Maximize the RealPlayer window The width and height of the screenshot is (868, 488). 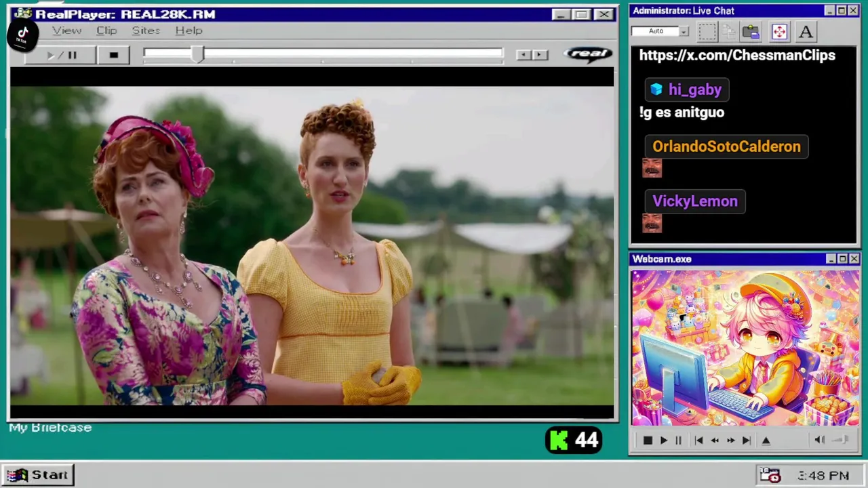point(582,14)
